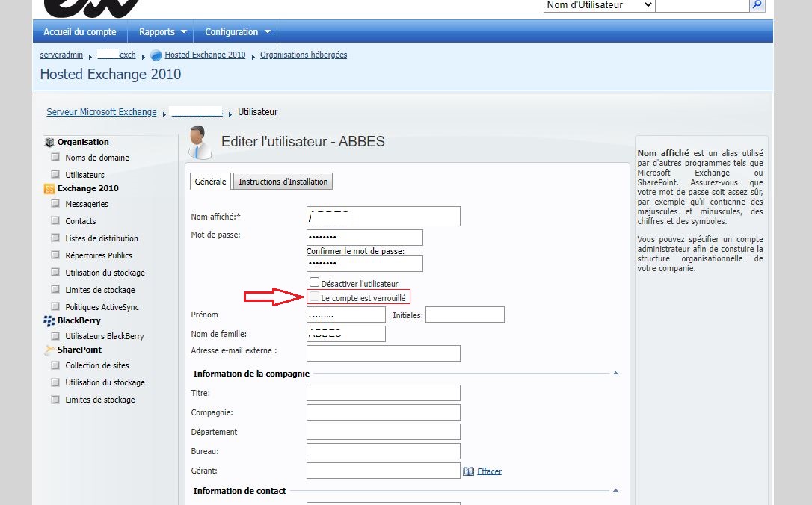
Task: Click the Compagnie input field
Action: point(384,412)
